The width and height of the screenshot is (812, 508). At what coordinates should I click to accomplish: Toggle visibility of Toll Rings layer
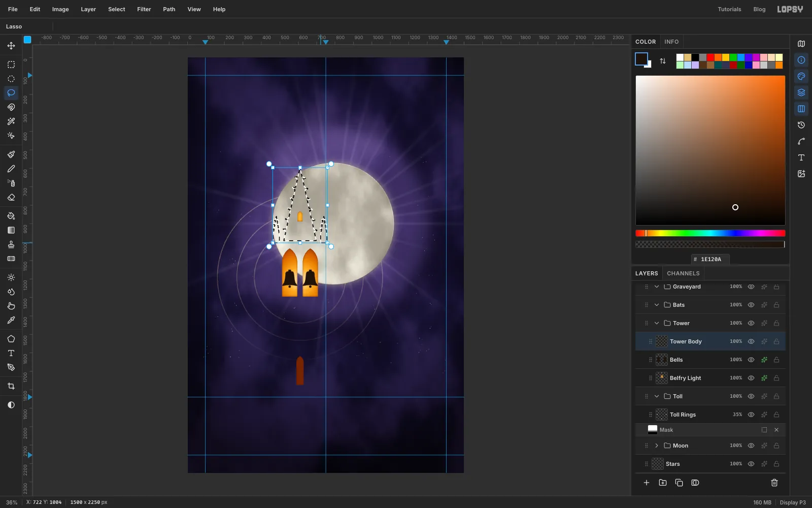751,415
